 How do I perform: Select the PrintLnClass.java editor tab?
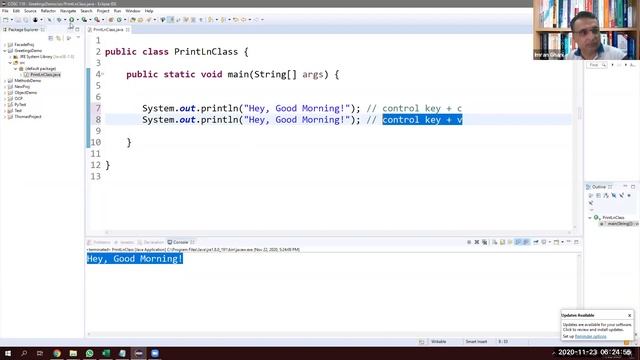coord(108,29)
